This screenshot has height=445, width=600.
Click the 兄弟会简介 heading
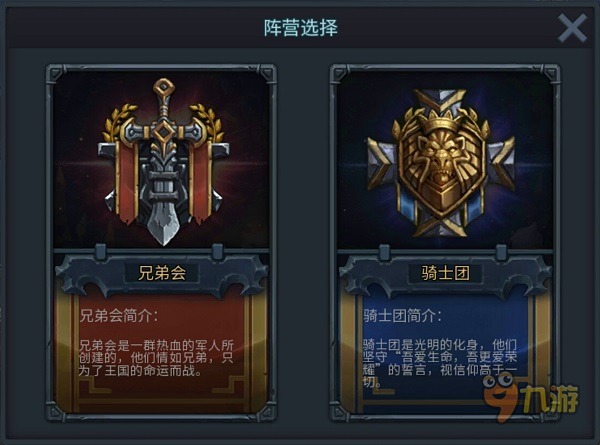(x=119, y=316)
